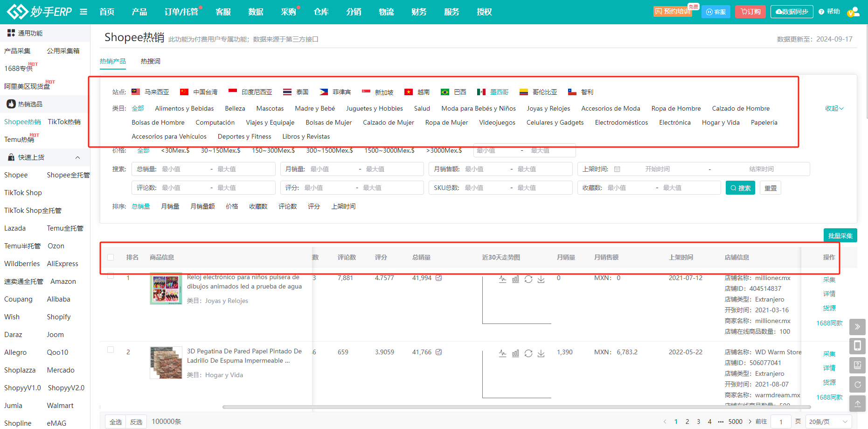Click the line trend icon in row 1

pos(502,279)
